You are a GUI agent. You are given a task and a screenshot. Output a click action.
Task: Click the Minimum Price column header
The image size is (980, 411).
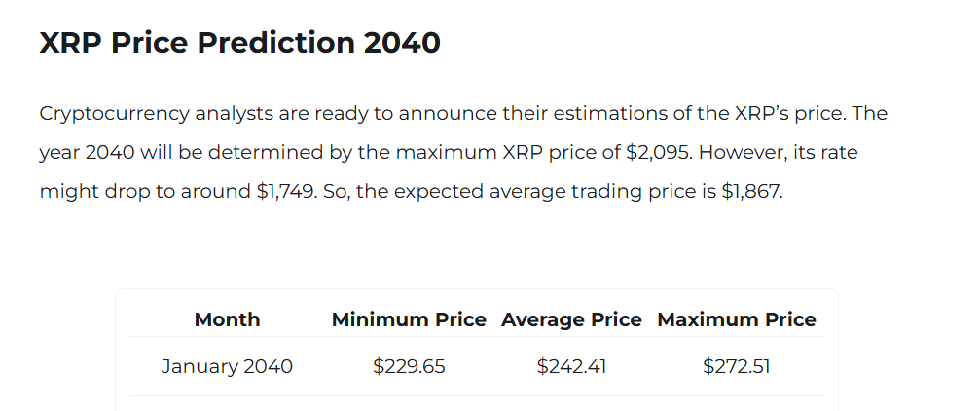coord(409,319)
